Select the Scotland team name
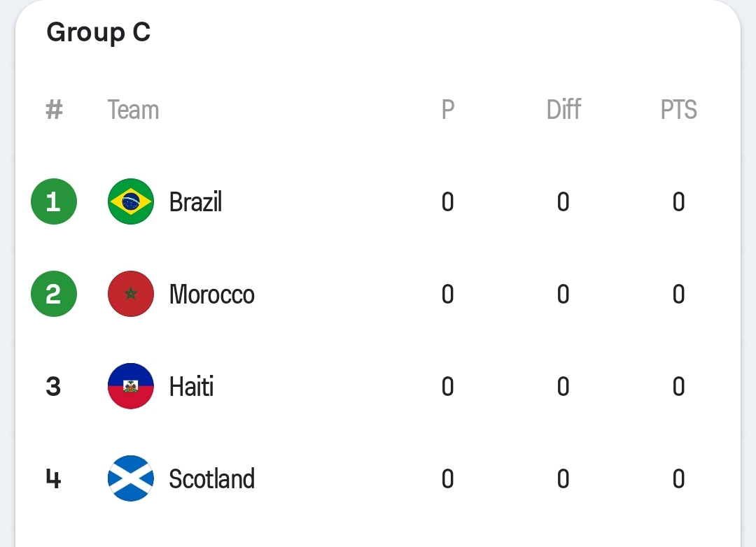 point(211,479)
